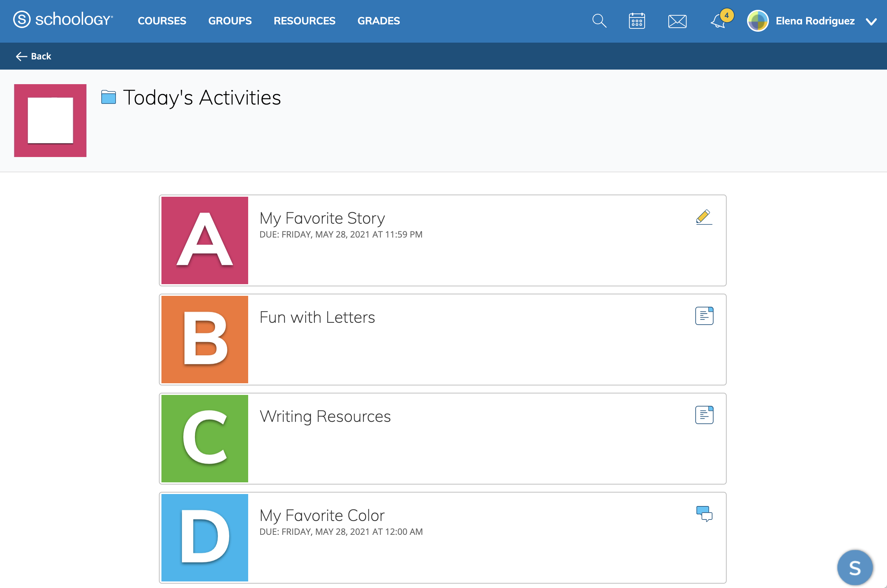Open the COURSES menu

point(162,21)
